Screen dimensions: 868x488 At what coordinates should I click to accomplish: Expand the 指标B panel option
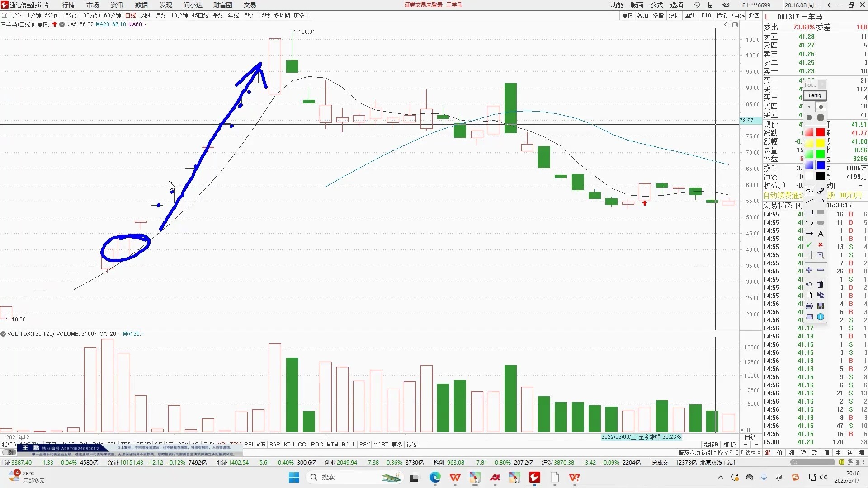pyautogui.click(x=711, y=445)
